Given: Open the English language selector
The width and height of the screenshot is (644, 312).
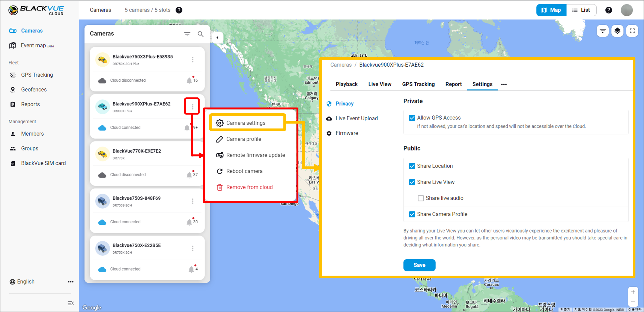Looking at the screenshot, I should 22,282.
